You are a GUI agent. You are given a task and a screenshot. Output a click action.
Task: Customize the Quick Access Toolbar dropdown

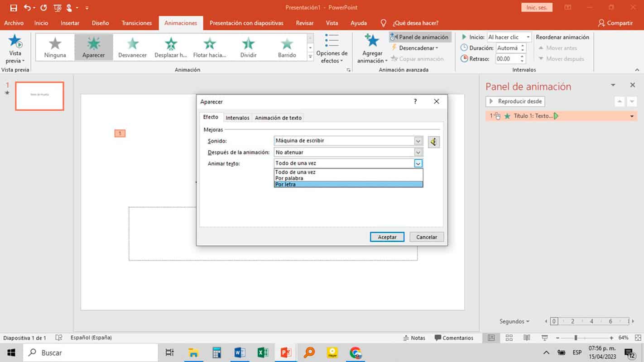tap(87, 8)
